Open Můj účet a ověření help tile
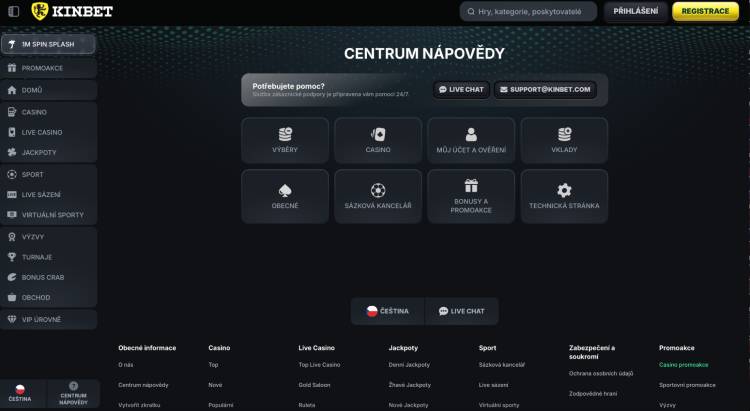The width and height of the screenshot is (750, 411). (x=471, y=140)
